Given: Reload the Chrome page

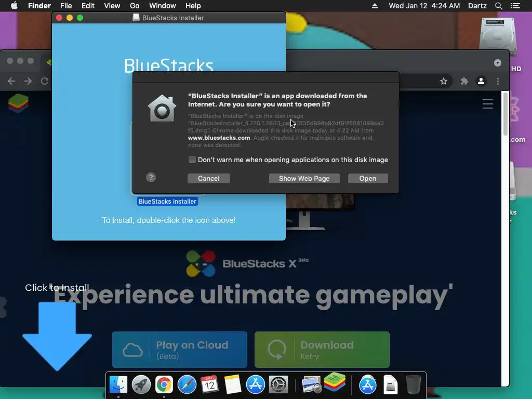Looking at the screenshot, I should 45,81.
